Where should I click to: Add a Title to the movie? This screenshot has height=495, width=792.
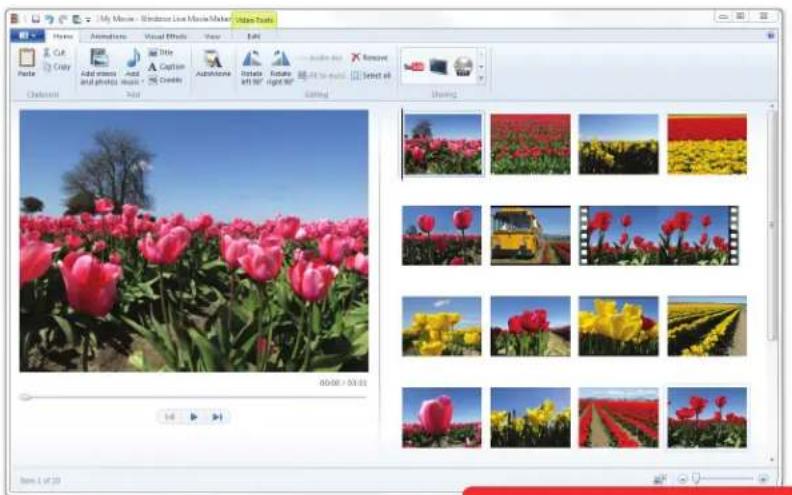pyautogui.click(x=161, y=53)
